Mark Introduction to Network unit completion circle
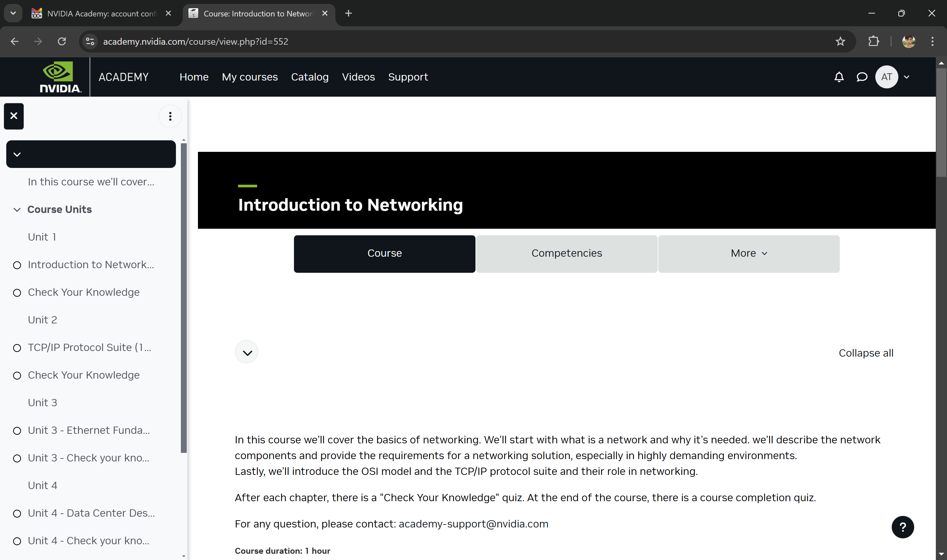This screenshot has width=947, height=560. [x=17, y=265]
